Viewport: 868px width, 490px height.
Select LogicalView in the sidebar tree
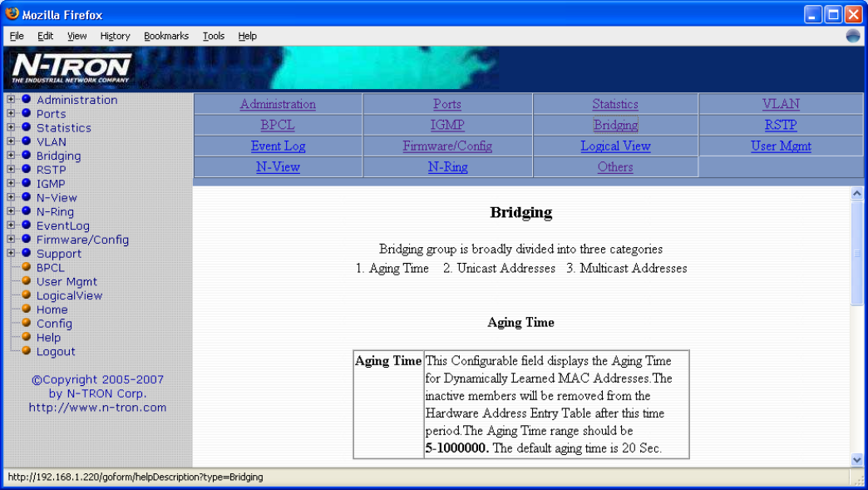pos(69,295)
